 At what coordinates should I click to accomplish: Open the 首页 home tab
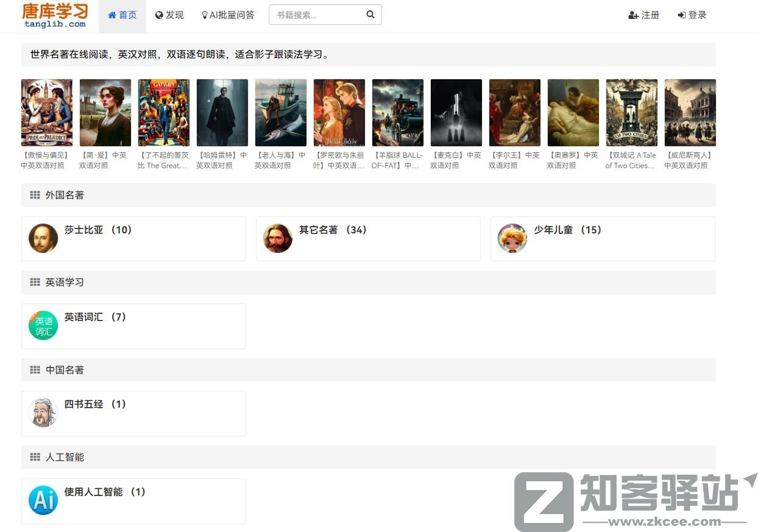click(x=122, y=15)
